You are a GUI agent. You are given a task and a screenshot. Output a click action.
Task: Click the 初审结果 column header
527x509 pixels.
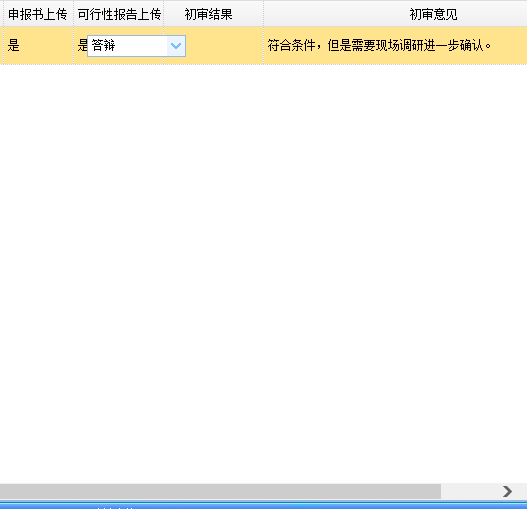[x=213, y=14]
